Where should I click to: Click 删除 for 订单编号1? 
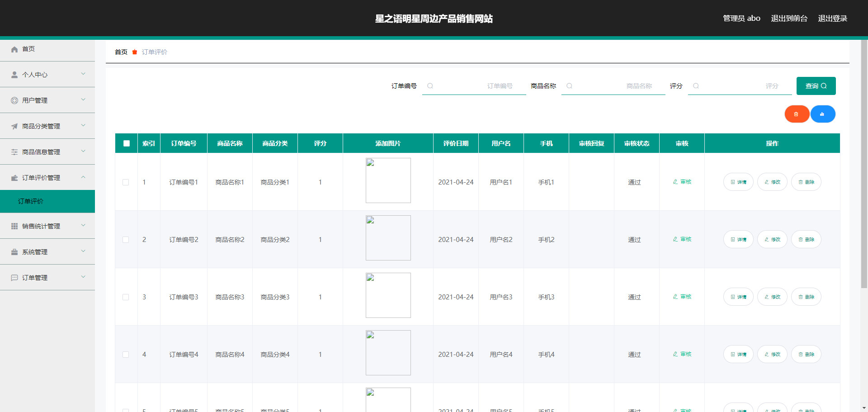[x=806, y=182]
